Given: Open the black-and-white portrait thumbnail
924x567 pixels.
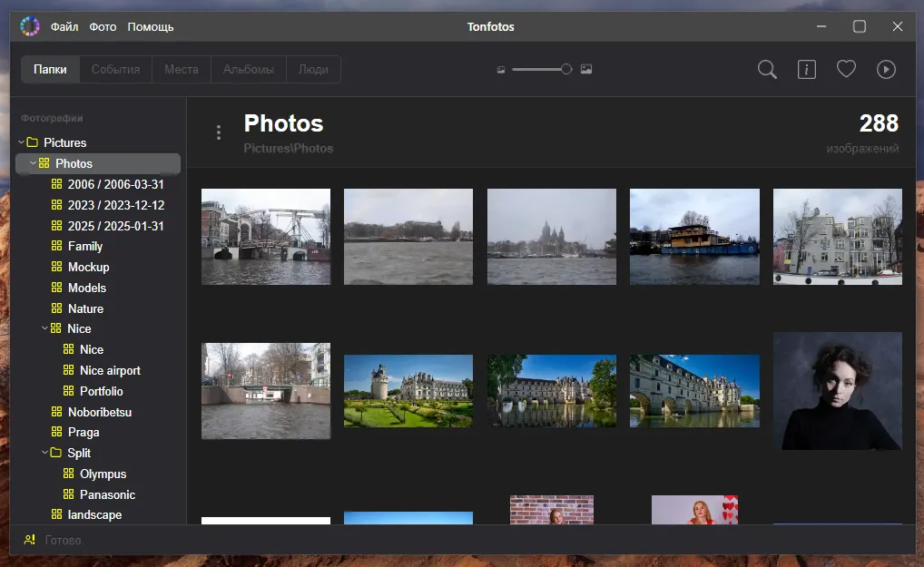Looking at the screenshot, I should (837, 391).
